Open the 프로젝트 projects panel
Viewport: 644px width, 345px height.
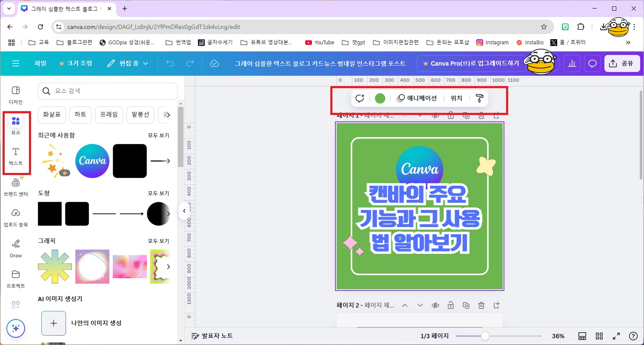point(16,279)
